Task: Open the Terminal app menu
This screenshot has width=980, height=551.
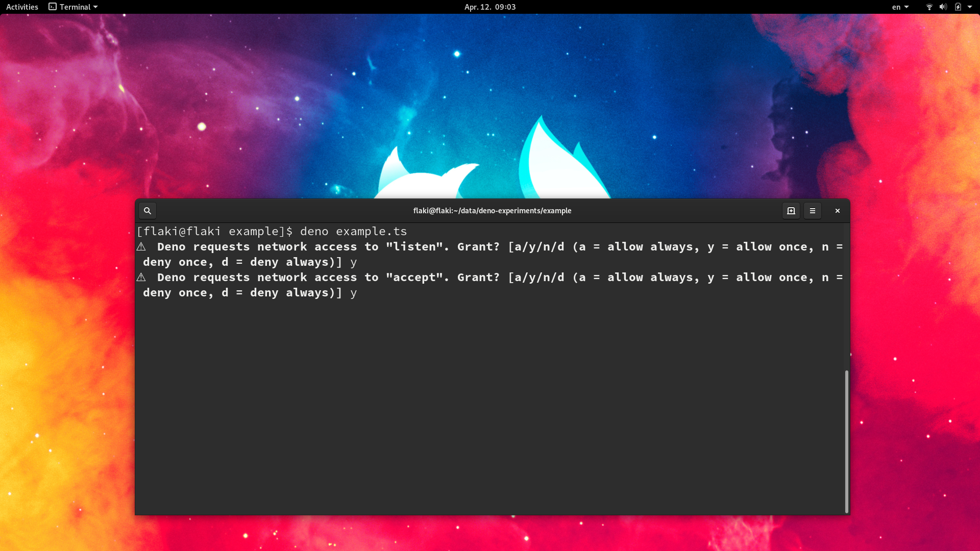Action: pos(73,7)
